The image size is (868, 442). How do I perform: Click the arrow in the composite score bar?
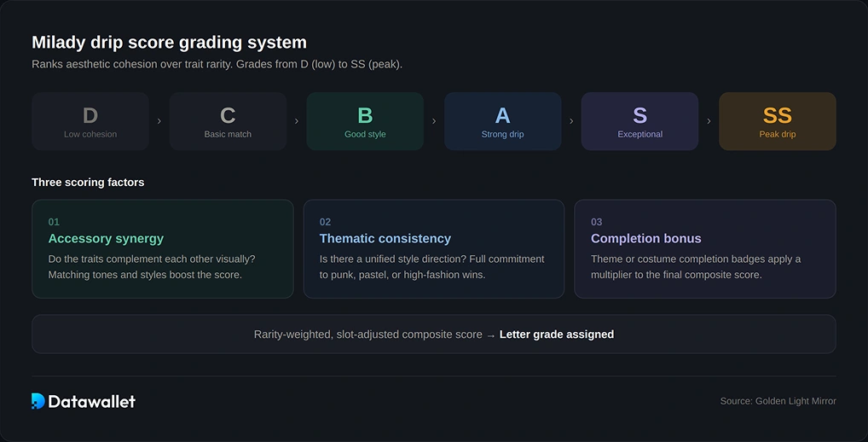click(x=490, y=335)
